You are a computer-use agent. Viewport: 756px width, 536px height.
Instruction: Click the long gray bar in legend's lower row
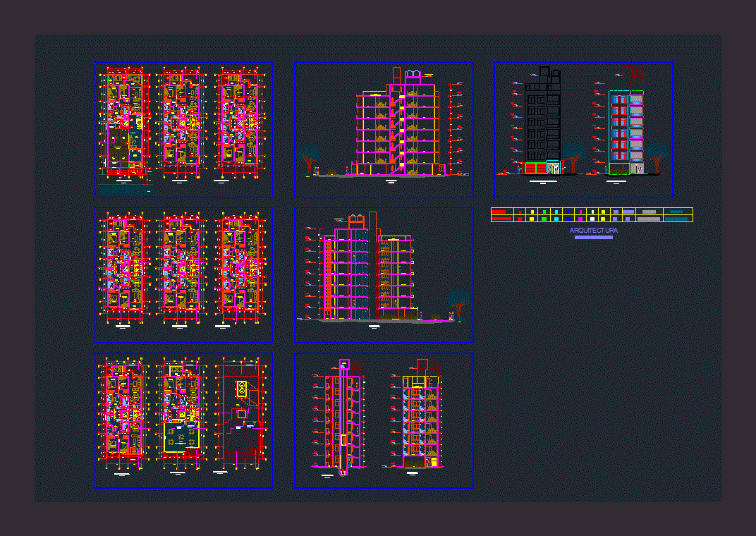coord(649,219)
